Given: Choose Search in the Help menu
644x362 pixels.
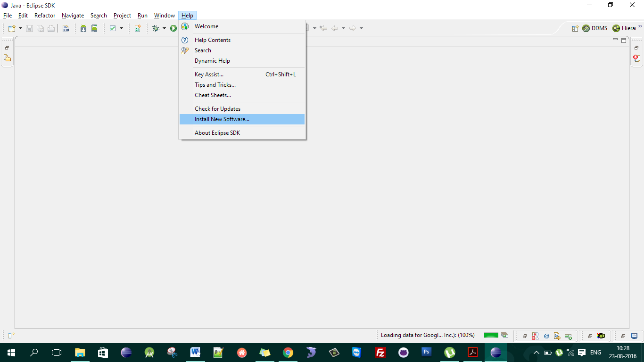Looking at the screenshot, I should [242, 50].
